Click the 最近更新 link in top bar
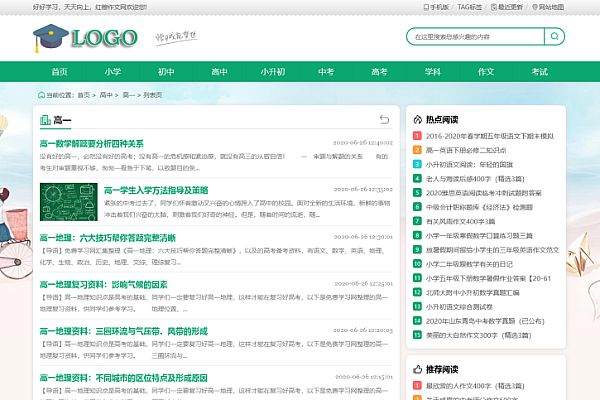Image resolution: width=600 pixels, height=400 pixels. [508, 6]
